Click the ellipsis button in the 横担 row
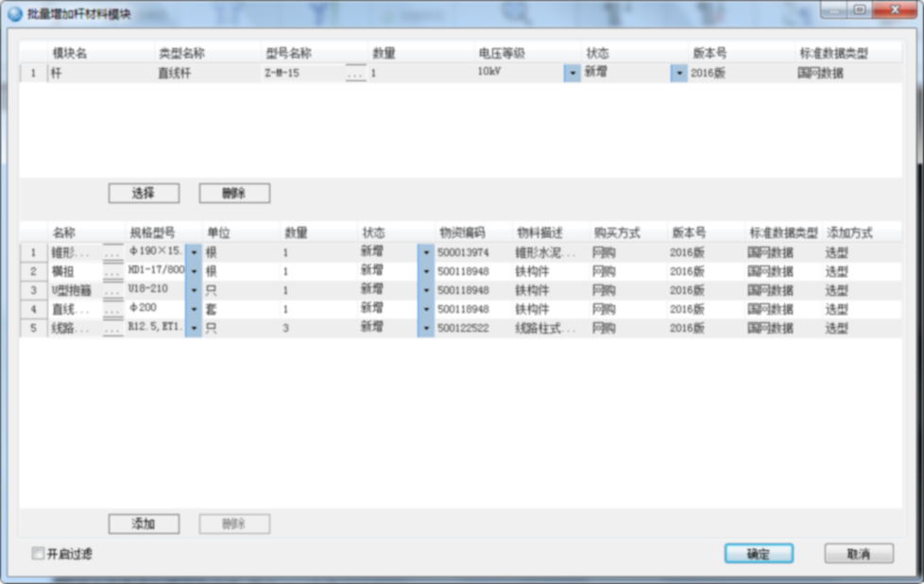The width and height of the screenshot is (924, 584). pos(112,272)
